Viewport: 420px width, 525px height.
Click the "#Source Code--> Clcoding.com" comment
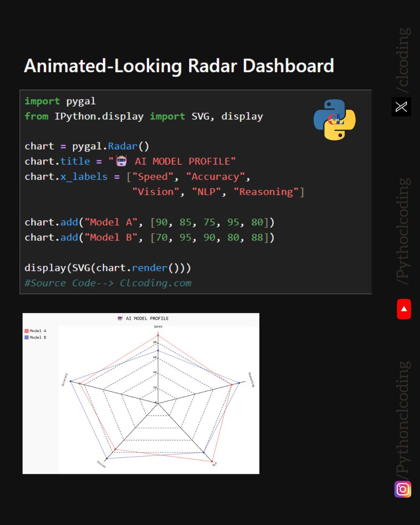click(x=108, y=283)
